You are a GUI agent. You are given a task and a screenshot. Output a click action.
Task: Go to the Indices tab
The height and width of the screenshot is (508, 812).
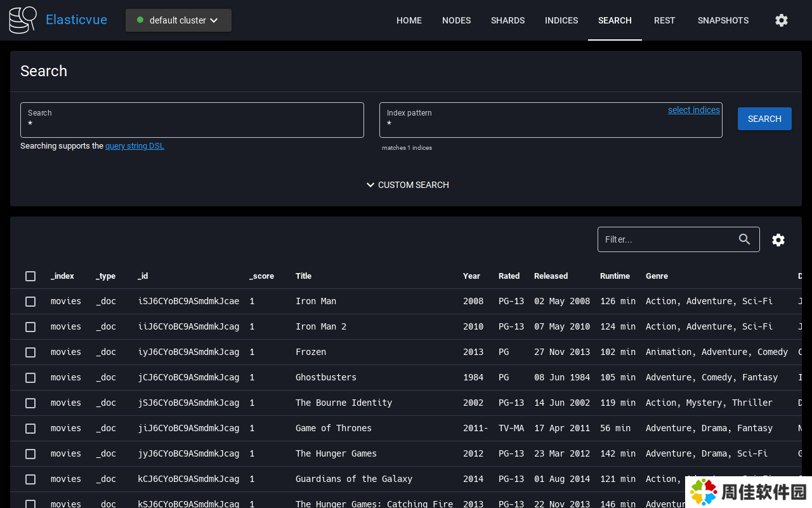(561, 20)
